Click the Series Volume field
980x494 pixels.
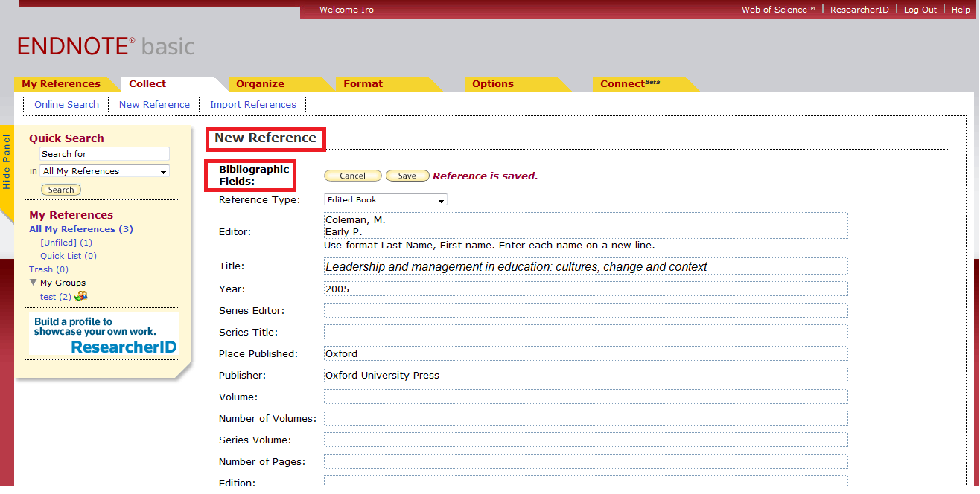point(585,440)
